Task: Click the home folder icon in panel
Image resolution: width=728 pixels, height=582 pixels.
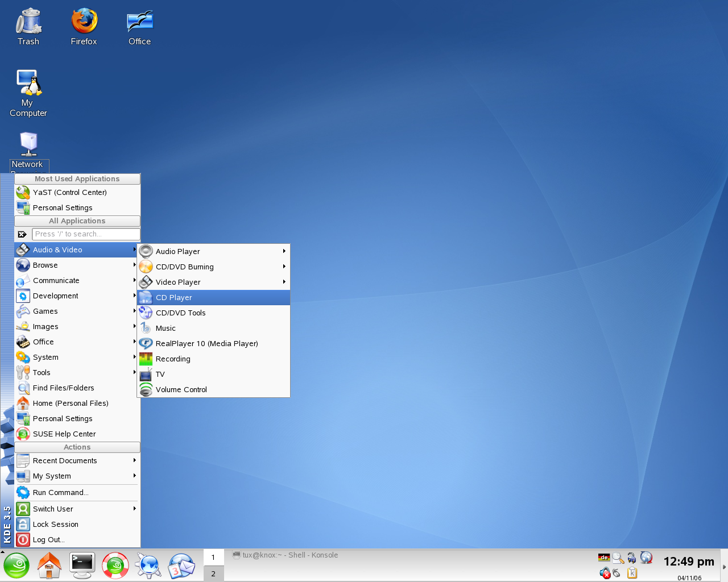Action: [x=49, y=566]
